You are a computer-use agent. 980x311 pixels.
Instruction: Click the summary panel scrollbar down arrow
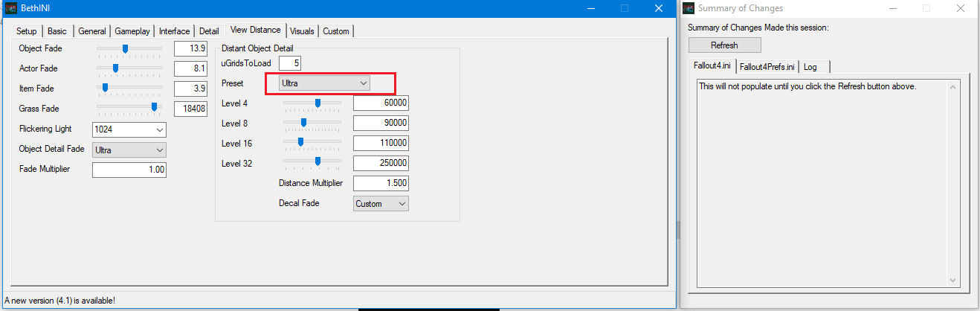coord(954,280)
